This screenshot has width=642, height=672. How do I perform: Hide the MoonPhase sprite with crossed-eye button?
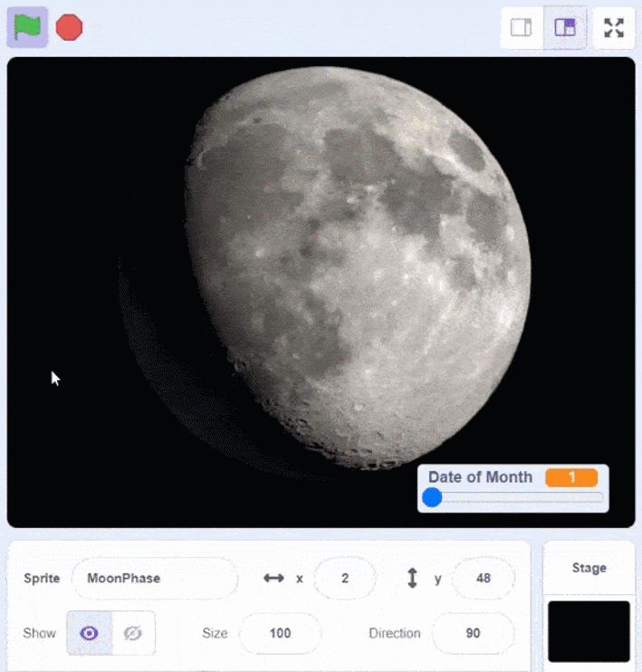click(133, 633)
